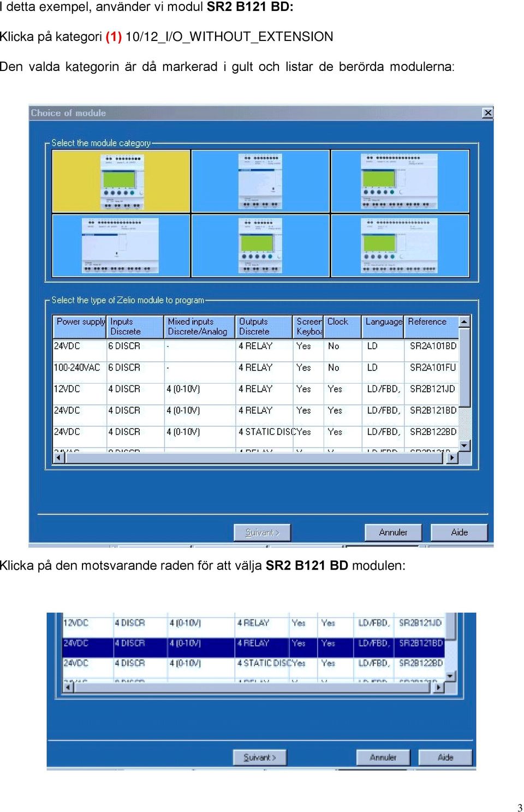Screen dimensions: 524x812
Task: Choose the bottom-middle module category thumbnail
Action: (260, 246)
